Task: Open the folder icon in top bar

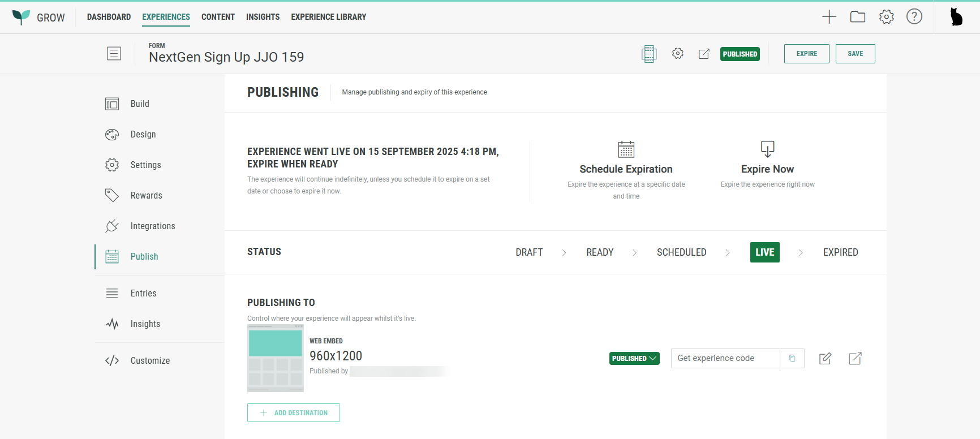Action: (858, 17)
